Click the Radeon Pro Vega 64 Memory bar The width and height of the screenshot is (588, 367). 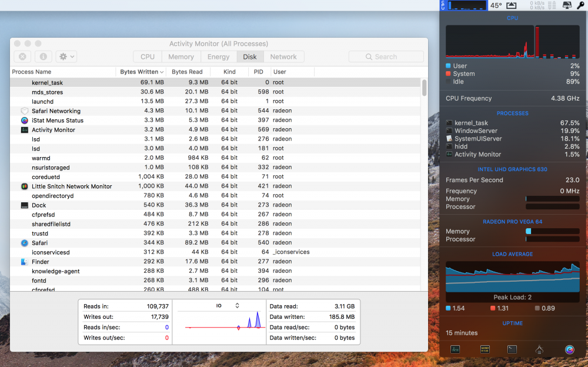click(x=552, y=231)
